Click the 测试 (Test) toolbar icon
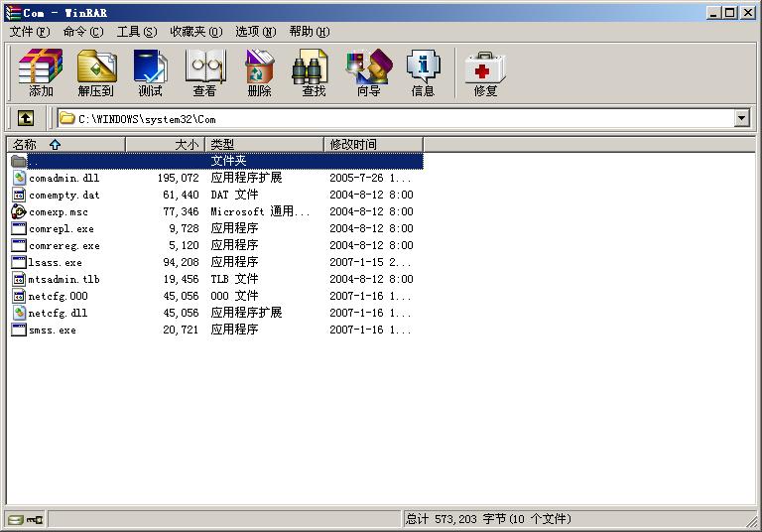This screenshot has height=532, width=762. coord(150,72)
